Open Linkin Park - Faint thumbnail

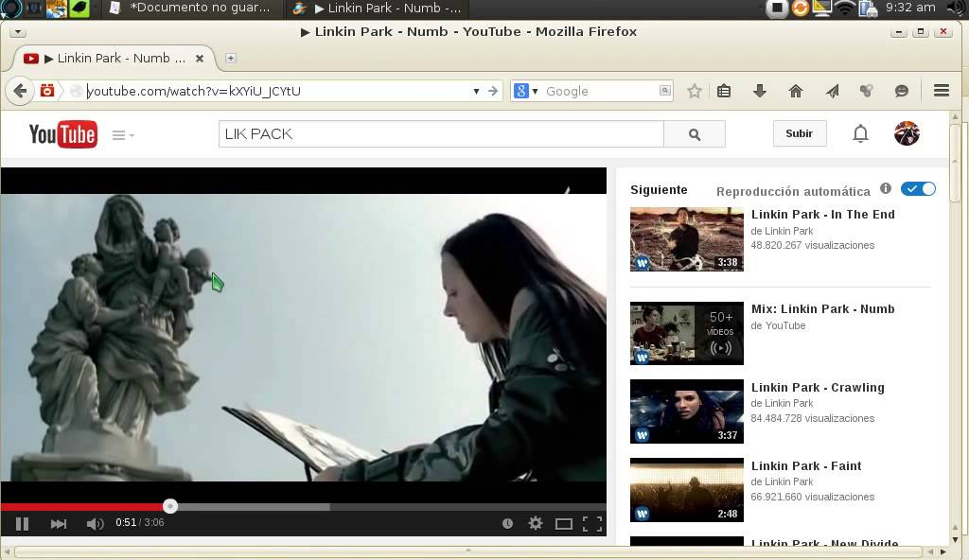687,490
